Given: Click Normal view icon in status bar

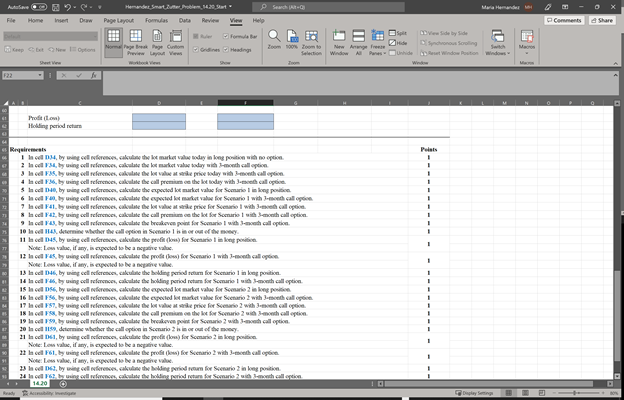Looking at the screenshot, I should tap(509, 393).
